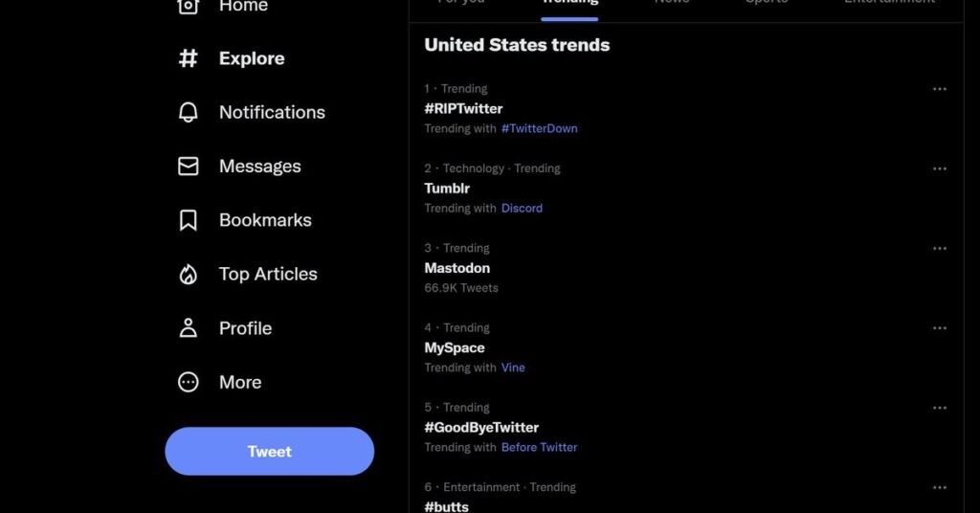Select the Notifications menu label
Image resolution: width=980 pixels, height=513 pixels.
coord(272,113)
